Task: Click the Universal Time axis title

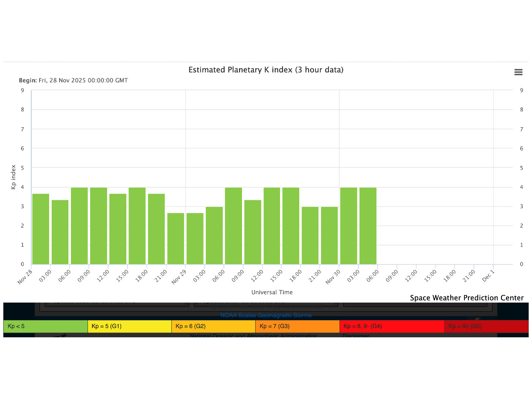Action: (x=272, y=292)
